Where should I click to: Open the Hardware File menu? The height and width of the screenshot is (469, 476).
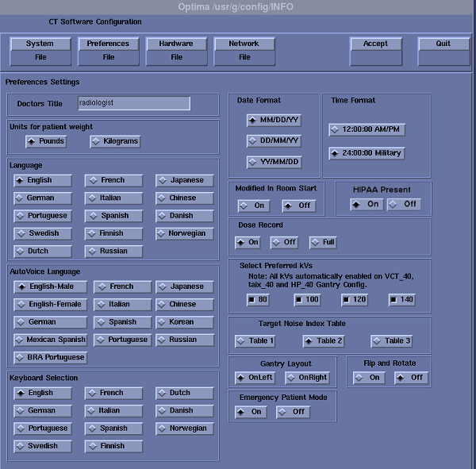176,50
